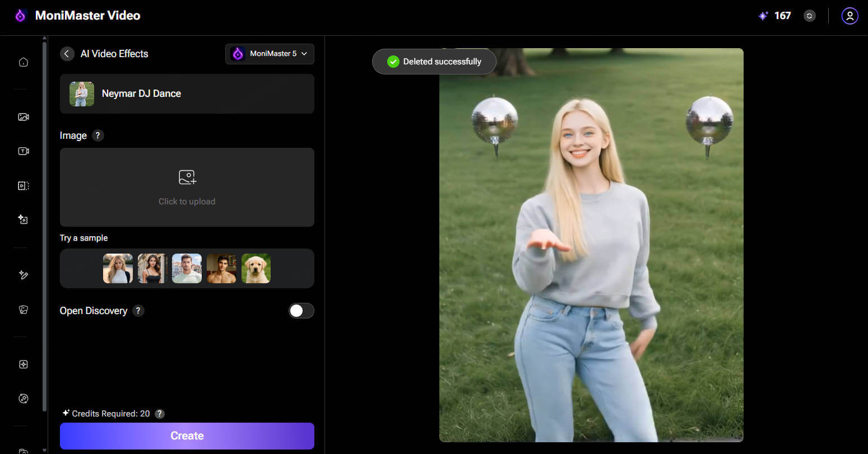Open the account profile menu

pyautogui.click(x=850, y=16)
